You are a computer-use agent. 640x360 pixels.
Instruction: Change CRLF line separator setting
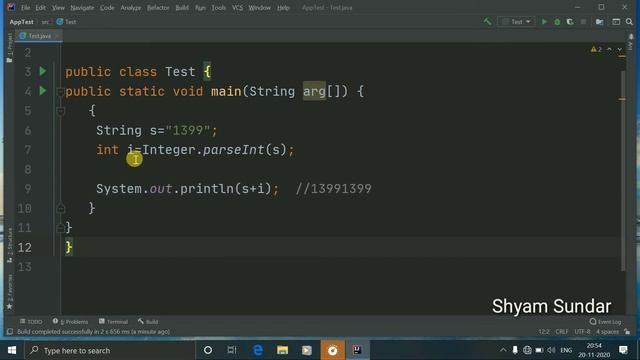562,332
